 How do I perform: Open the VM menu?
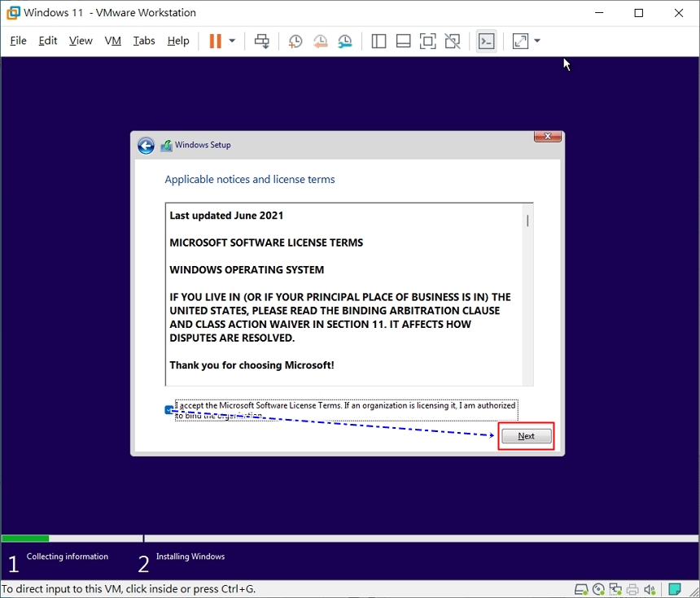pyautogui.click(x=112, y=40)
